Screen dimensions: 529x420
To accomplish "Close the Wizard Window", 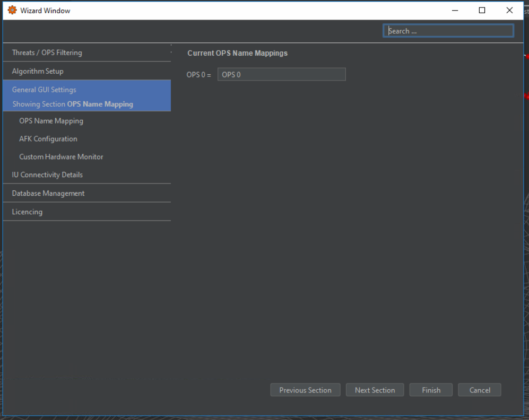I will (509, 11).
